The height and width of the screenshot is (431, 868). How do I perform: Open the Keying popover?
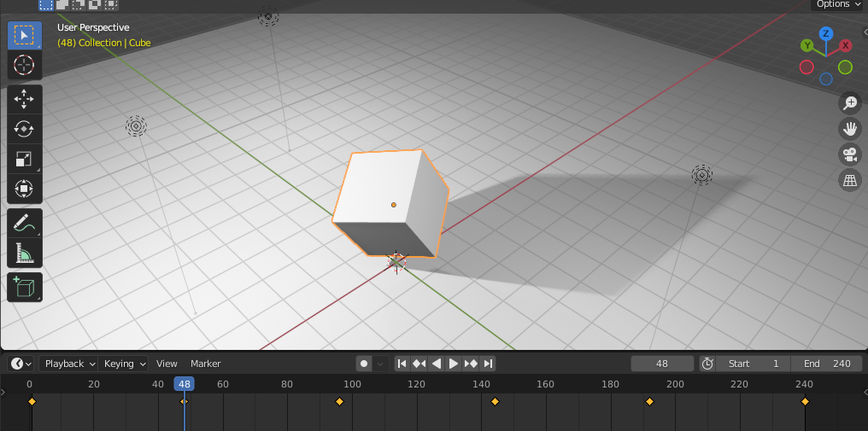click(124, 364)
